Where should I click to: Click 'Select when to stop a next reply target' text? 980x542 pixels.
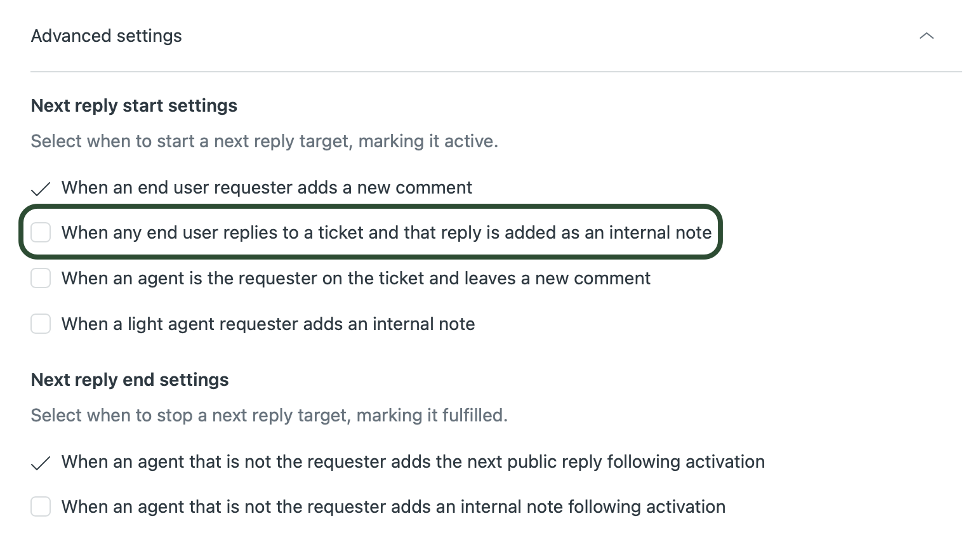tap(269, 415)
